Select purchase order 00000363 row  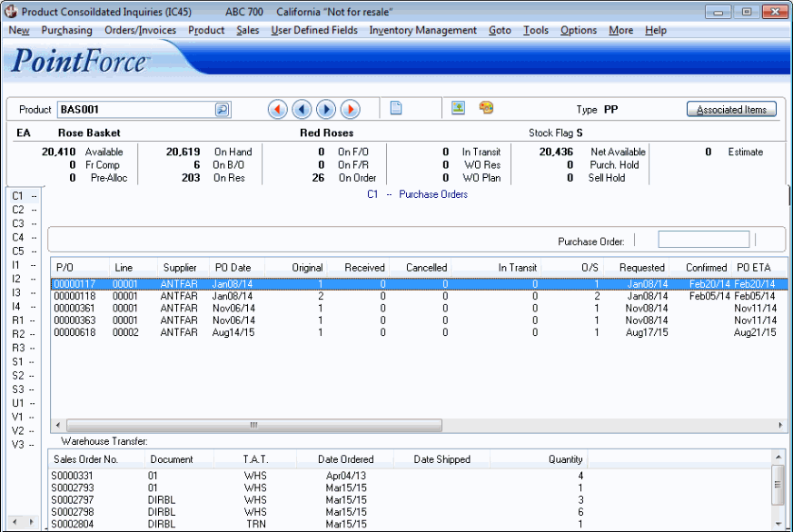point(419,320)
